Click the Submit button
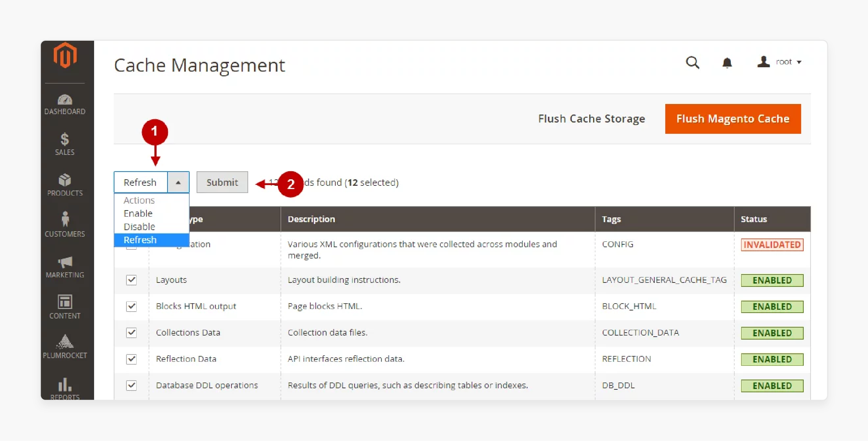 pyautogui.click(x=222, y=183)
